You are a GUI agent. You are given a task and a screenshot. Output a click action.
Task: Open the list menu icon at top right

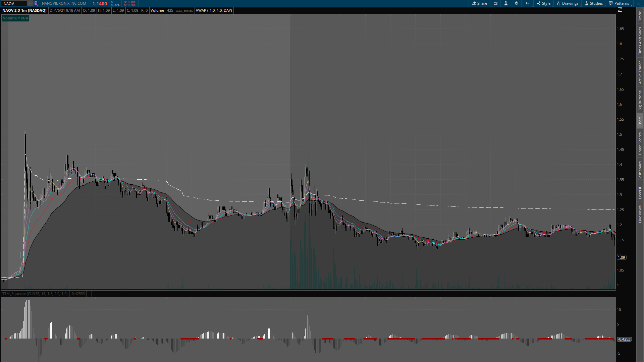638,3
